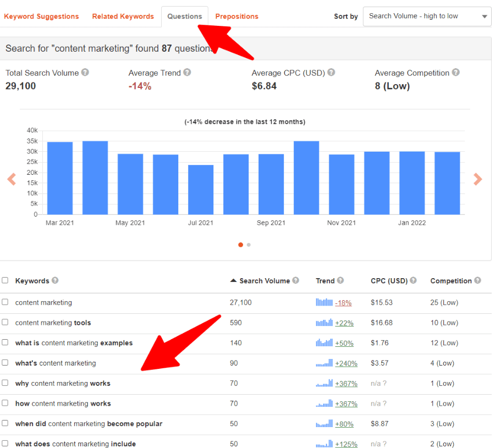Image resolution: width=495 pixels, height=448 pixels.
Task: Select checkbox for "why content marketing works"
Action: click(x=5, y=383)
